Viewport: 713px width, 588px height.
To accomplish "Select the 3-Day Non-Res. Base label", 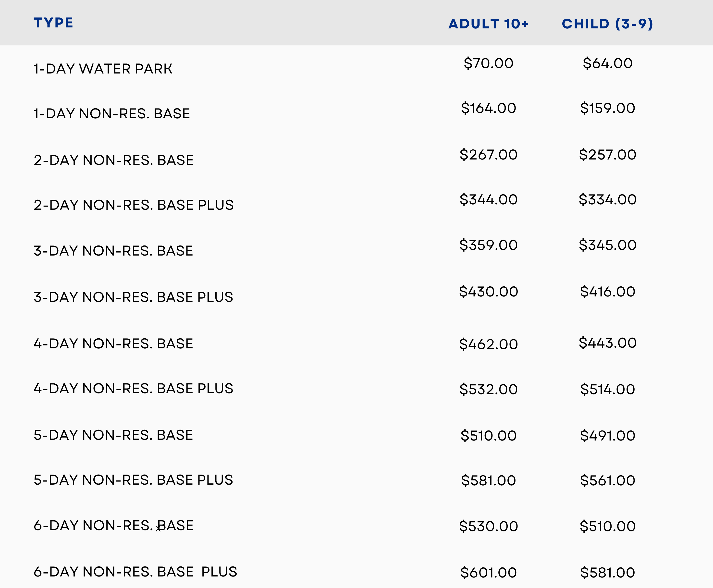I will point(113,251).
